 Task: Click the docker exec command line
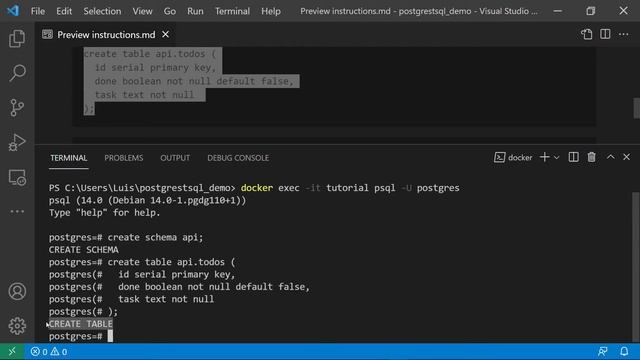point(254,188)
